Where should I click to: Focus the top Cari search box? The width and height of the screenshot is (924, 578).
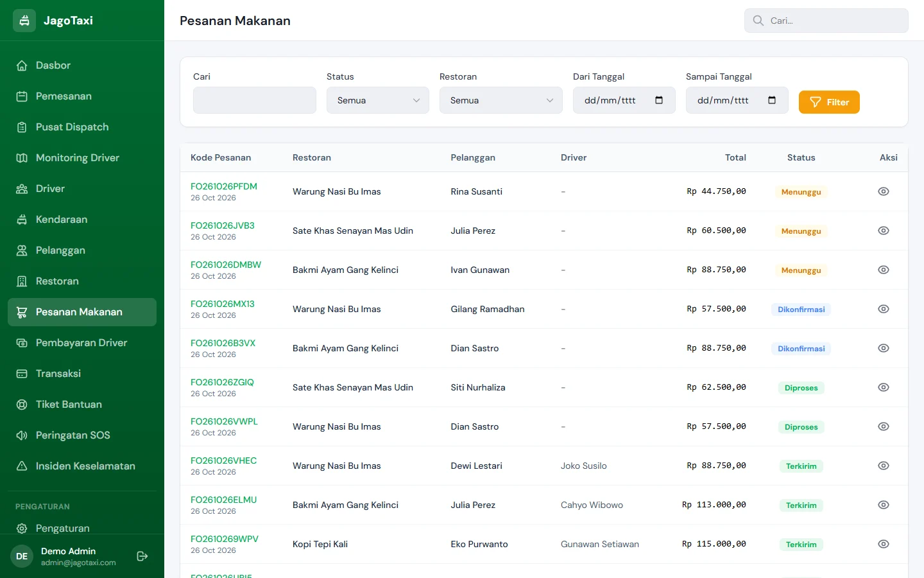[x=826, y=21]
